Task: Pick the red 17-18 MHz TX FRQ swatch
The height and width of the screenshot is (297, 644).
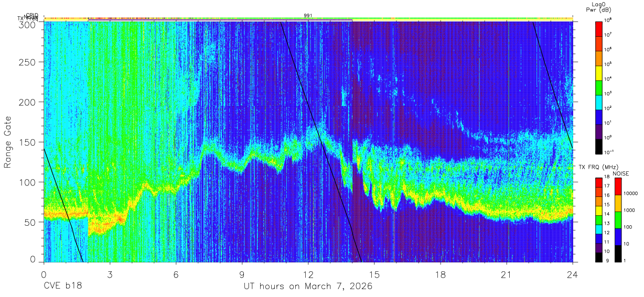Action: (x=599, y=182)
